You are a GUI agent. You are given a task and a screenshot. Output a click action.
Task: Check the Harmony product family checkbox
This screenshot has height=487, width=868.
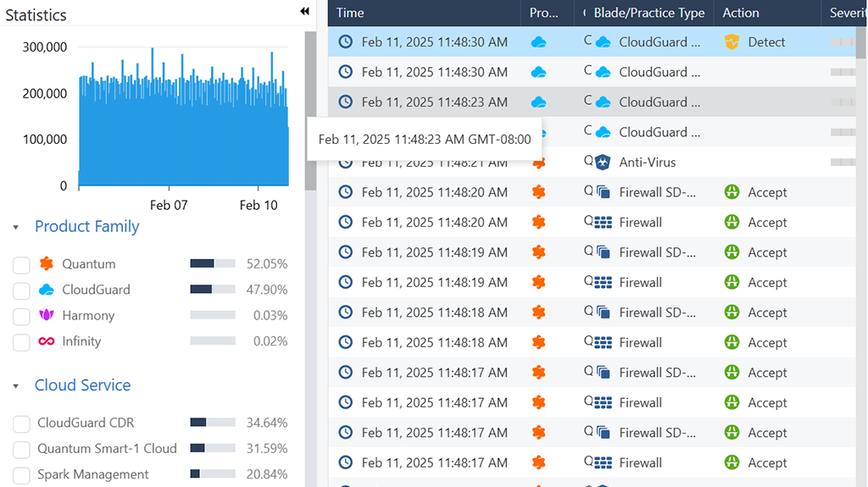point(21,317)
